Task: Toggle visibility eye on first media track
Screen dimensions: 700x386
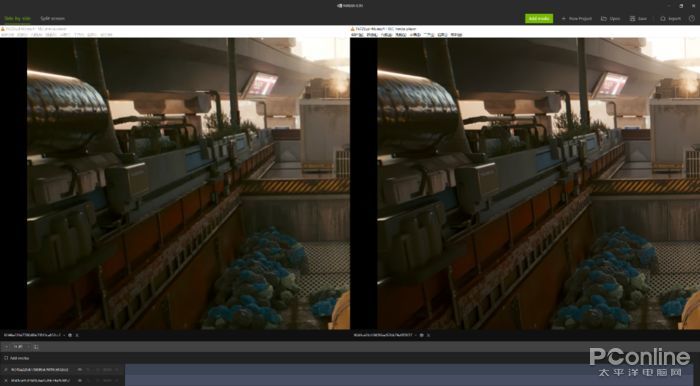Action: pyautogui.click(x=79, y=369)
